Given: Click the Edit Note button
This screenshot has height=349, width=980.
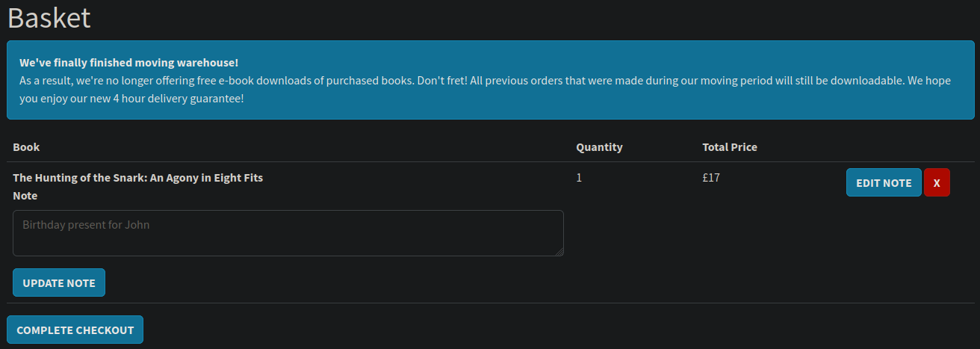Looking at the screenshot, I should point(883,182).
